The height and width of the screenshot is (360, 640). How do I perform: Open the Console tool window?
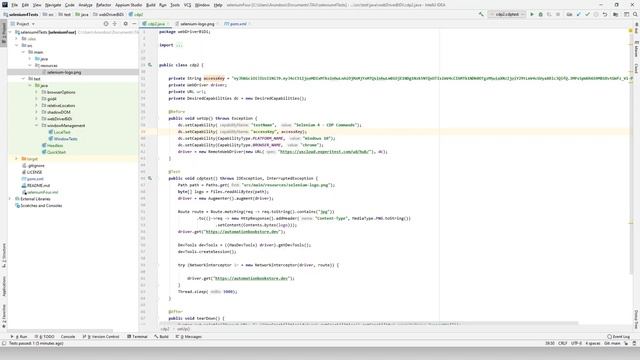click(68, 337)
